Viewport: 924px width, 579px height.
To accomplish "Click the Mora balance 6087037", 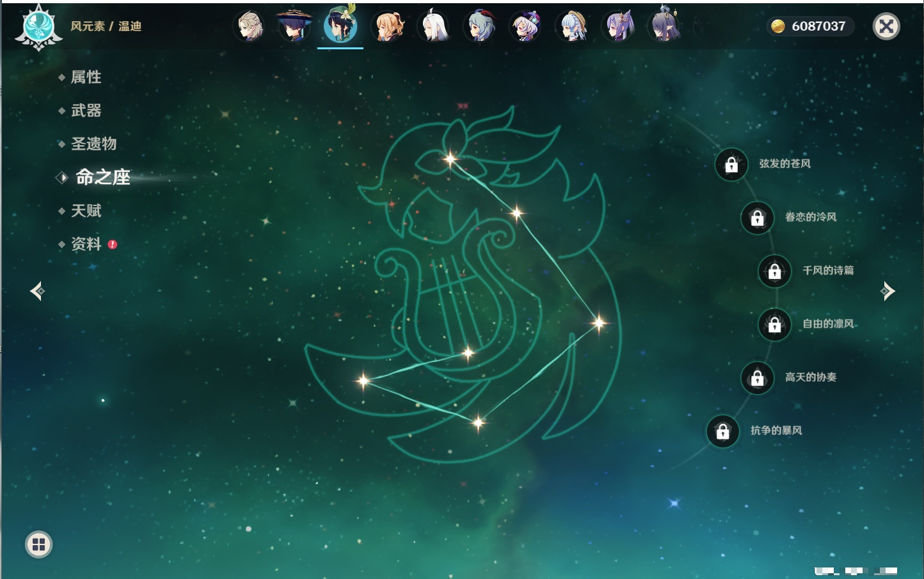I will (x=811, y=26).
